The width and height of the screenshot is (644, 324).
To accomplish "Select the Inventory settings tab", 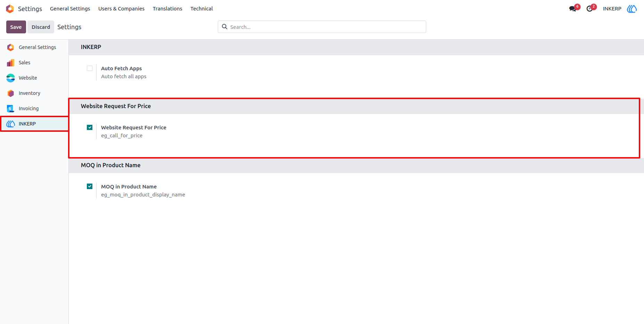I will point(34,93).
